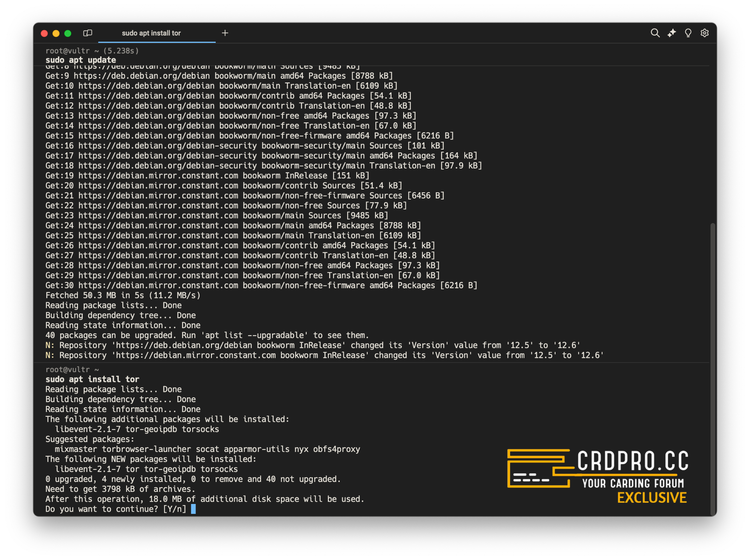Click the 'sudo apt install tor' command line
The width and height of the screenshot is (750, 560).
92,379
